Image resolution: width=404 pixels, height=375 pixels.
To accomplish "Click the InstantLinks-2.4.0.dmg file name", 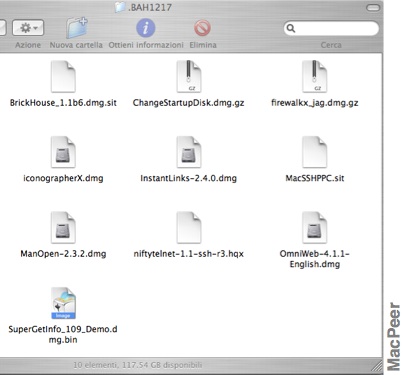I will pos(188,178).
